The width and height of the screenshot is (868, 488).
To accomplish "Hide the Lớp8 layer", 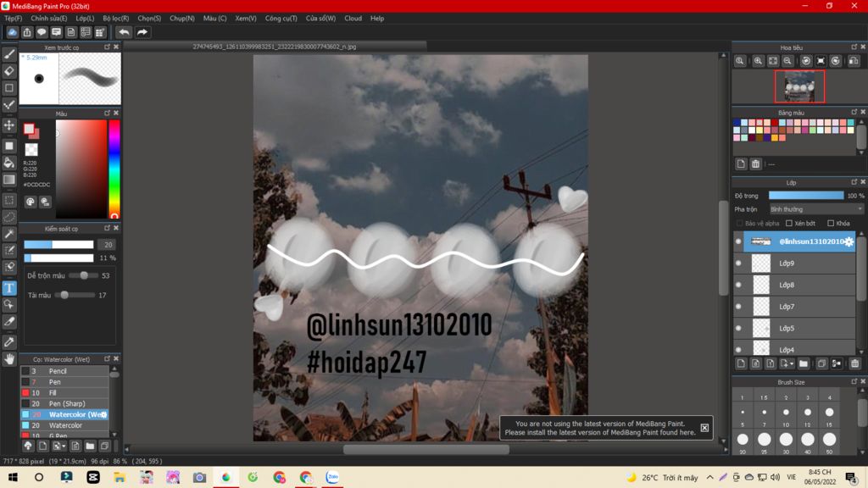I will (738, 285).
